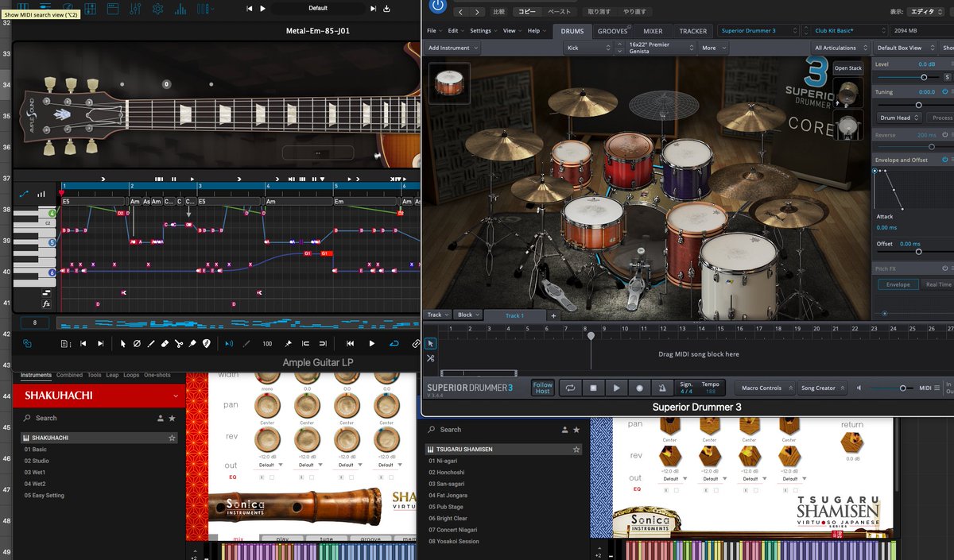Open the Default Box View dropdown
The image size is (954, 560).
pyautogui.click(x=904, y=48)
